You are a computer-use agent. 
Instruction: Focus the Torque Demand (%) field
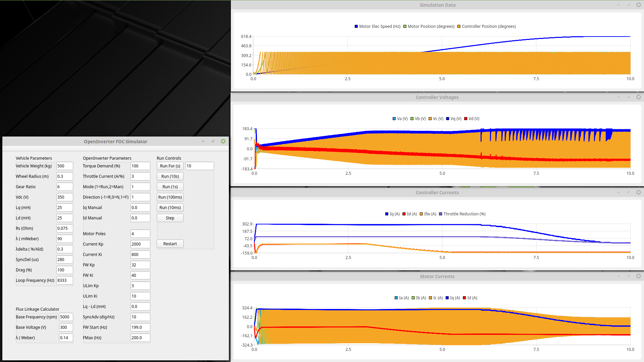(x=140, y=166)
